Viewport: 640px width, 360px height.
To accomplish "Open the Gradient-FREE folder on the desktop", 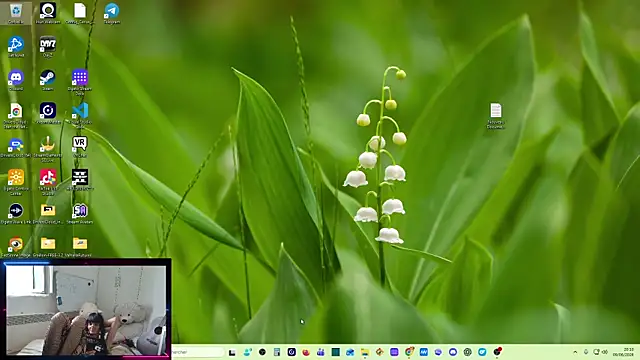I will point(48,247).
